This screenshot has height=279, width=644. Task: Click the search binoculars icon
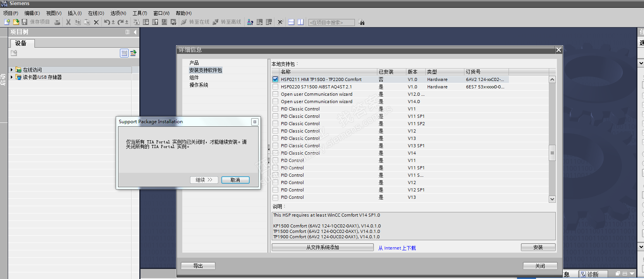(361, 22)
